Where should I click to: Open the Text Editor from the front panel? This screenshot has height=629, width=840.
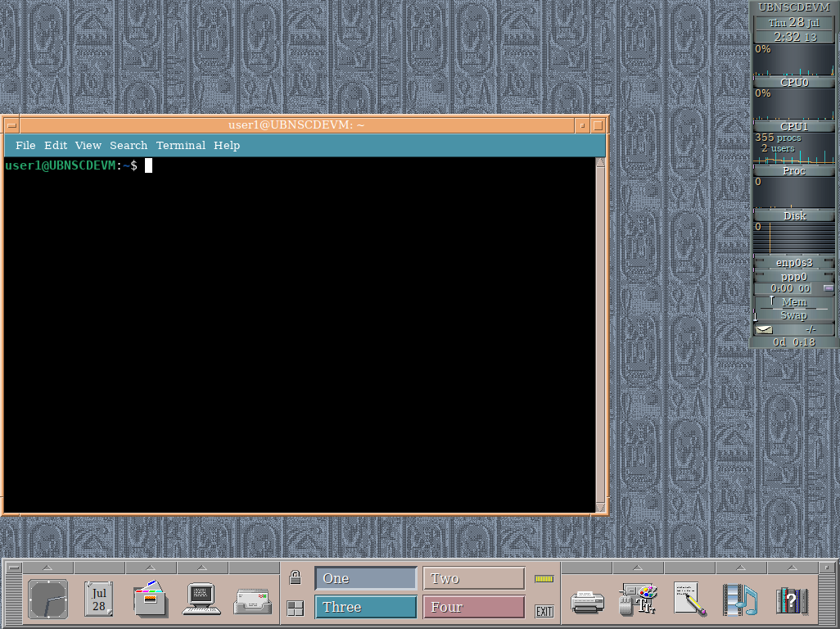coord(689,600)
